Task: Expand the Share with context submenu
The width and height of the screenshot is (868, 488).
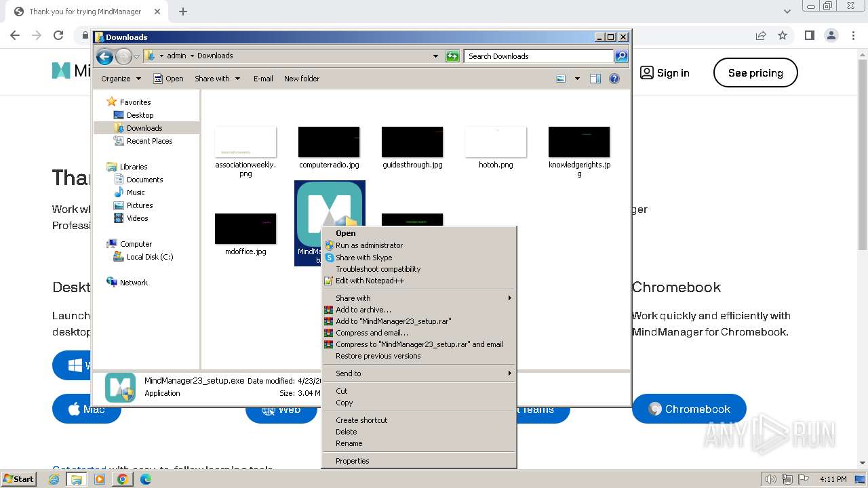Action: click(418, 298)
